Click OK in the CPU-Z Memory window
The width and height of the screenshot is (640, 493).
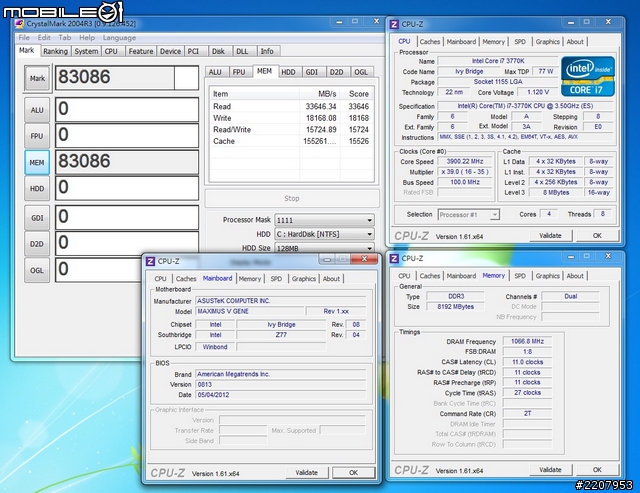(x=597, y=470)
